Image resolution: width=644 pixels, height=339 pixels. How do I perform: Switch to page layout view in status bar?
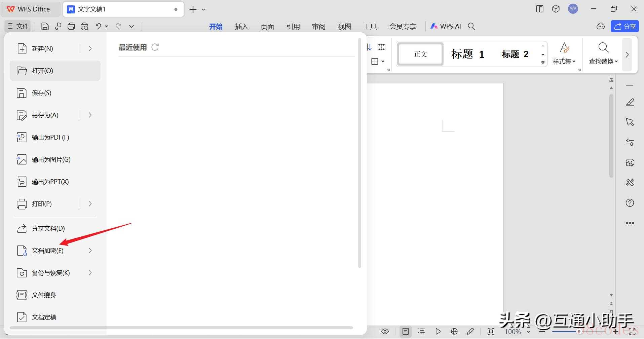click(x=406, y=332)
